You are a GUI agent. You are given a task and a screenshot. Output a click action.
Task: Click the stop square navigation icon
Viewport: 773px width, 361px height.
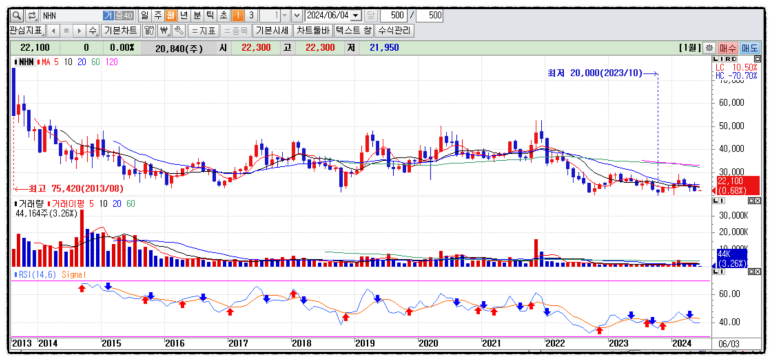click(66, 31)
